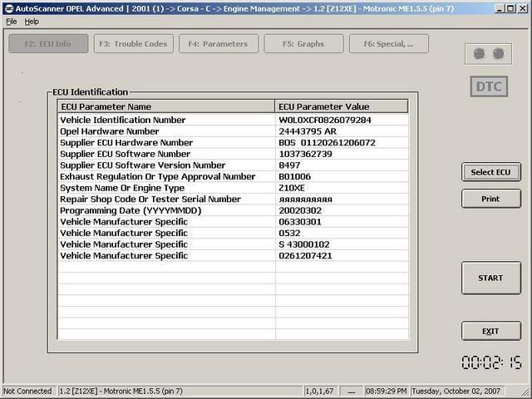Open F3: Trouble Codes tab
This screenshot has height=399, width=532.
133,44
